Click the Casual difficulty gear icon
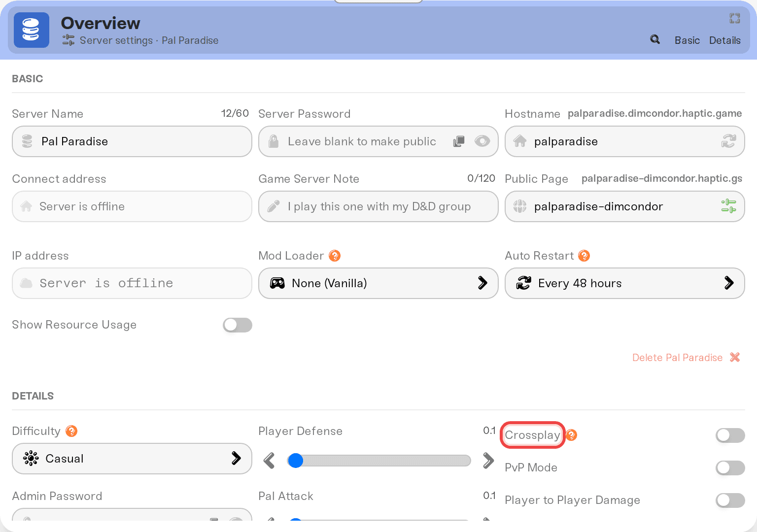Screen dimensions: 757x532 pos(31,458)
